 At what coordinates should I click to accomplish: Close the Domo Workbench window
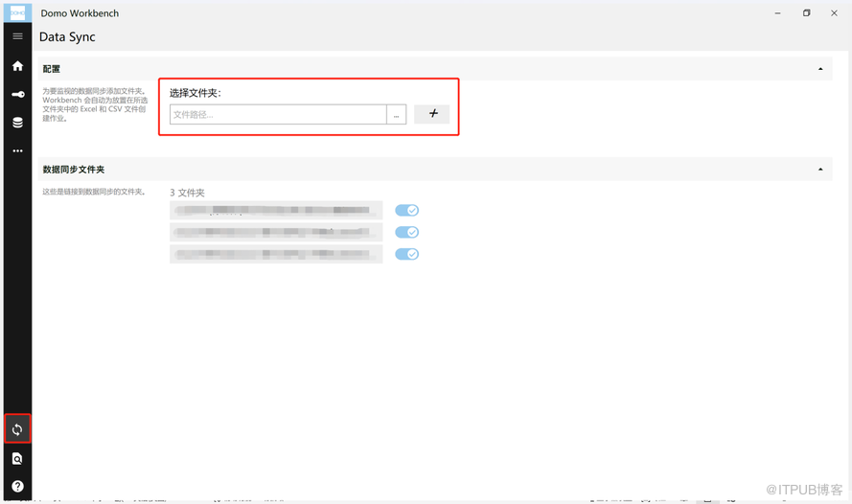pos(834,13)
